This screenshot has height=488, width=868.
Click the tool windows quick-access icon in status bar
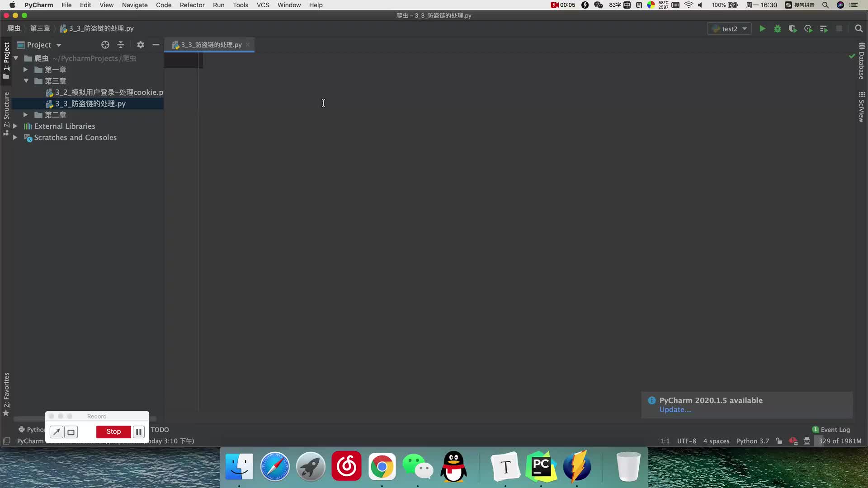click(x=7, y=441)
